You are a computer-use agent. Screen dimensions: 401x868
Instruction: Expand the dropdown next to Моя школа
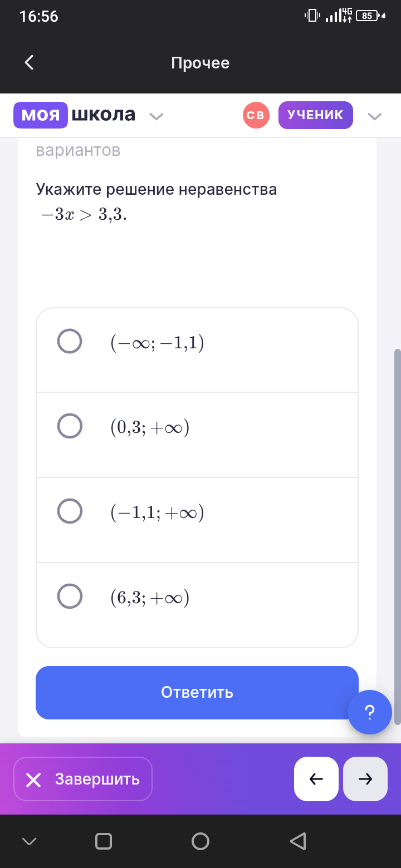[157, 116]
